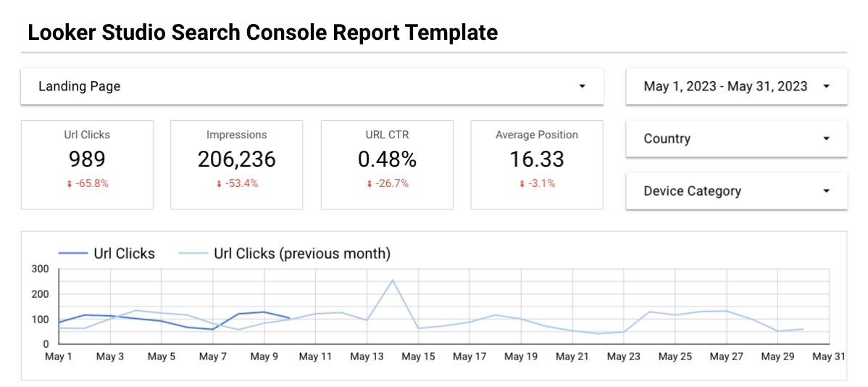Screen dimensions: 868x387
Task: Click the Url Clicks scorecard label
Action: pyautogui.click(x=87, y=135)
